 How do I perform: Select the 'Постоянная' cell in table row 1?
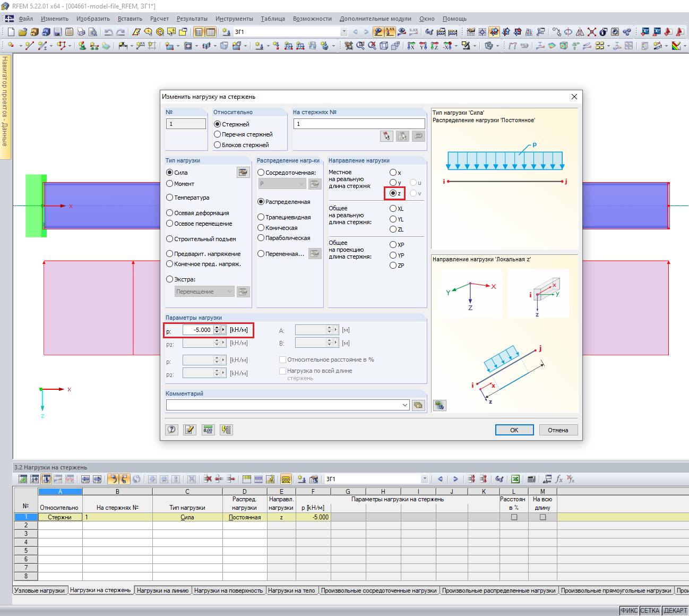245,517
